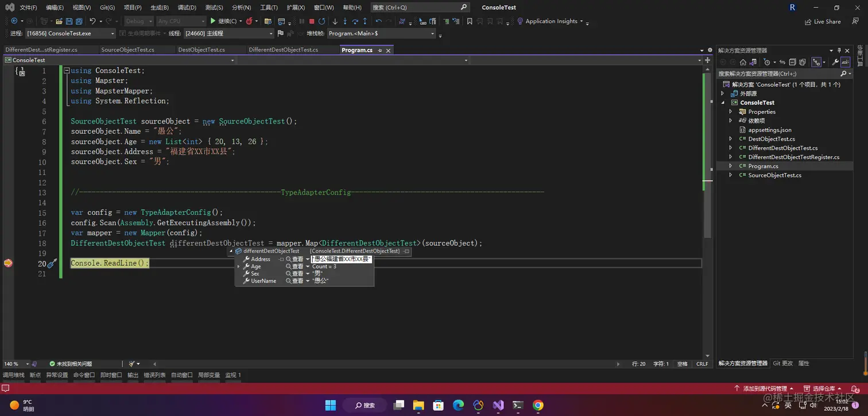
Task: Click 添加到源代码管理 in status bar
Action: coord(765,389)
